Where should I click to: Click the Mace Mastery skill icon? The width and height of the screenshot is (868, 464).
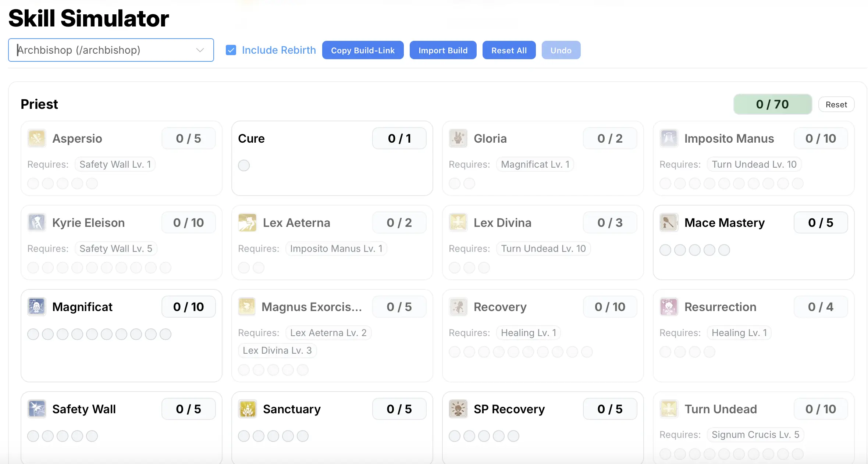[669, 222]
